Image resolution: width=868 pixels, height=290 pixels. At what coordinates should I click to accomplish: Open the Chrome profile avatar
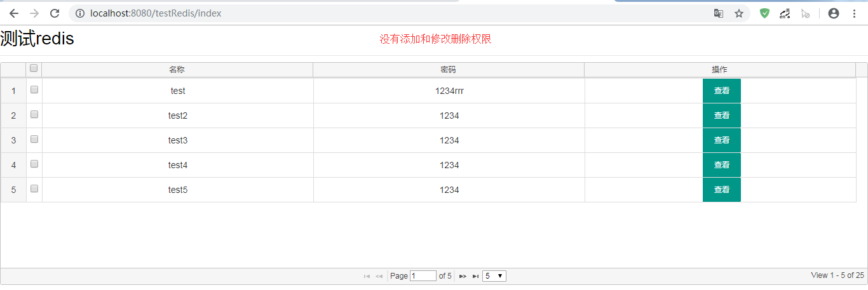(834, 13)
